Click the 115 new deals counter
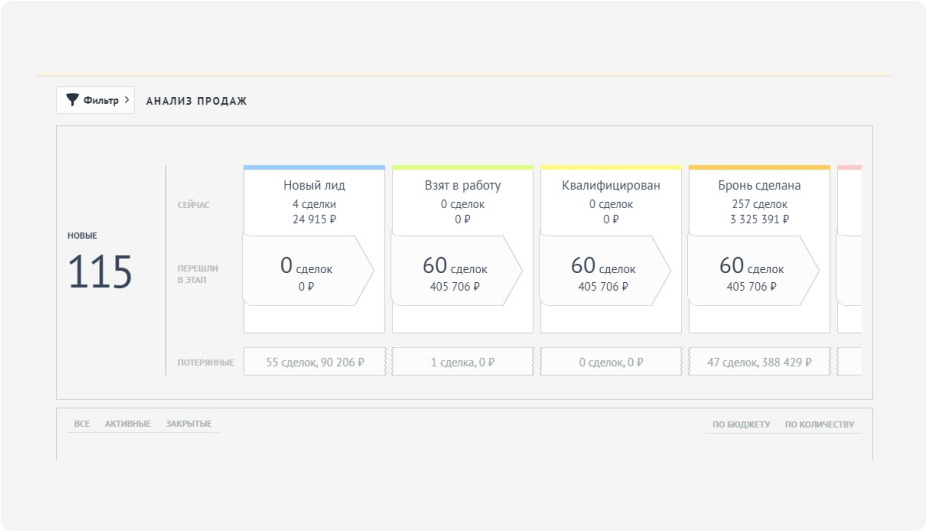The height and width of the screenshot is (532, 927). pos(100,272)
